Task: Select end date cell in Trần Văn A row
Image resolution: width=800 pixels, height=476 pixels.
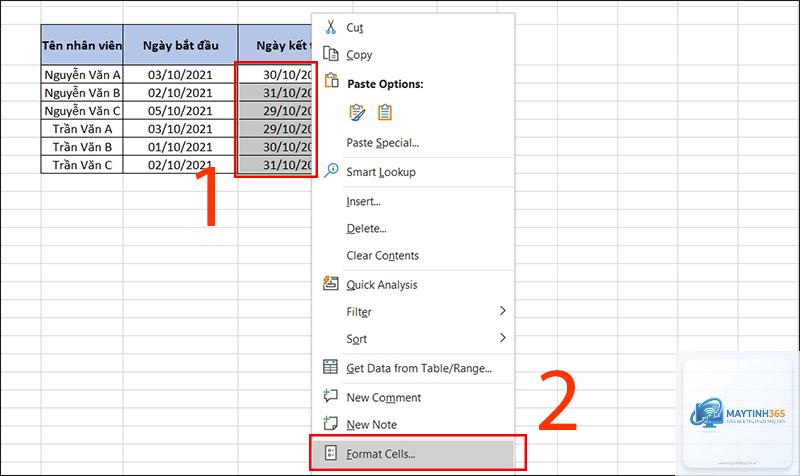Action: tap(276, 129)
